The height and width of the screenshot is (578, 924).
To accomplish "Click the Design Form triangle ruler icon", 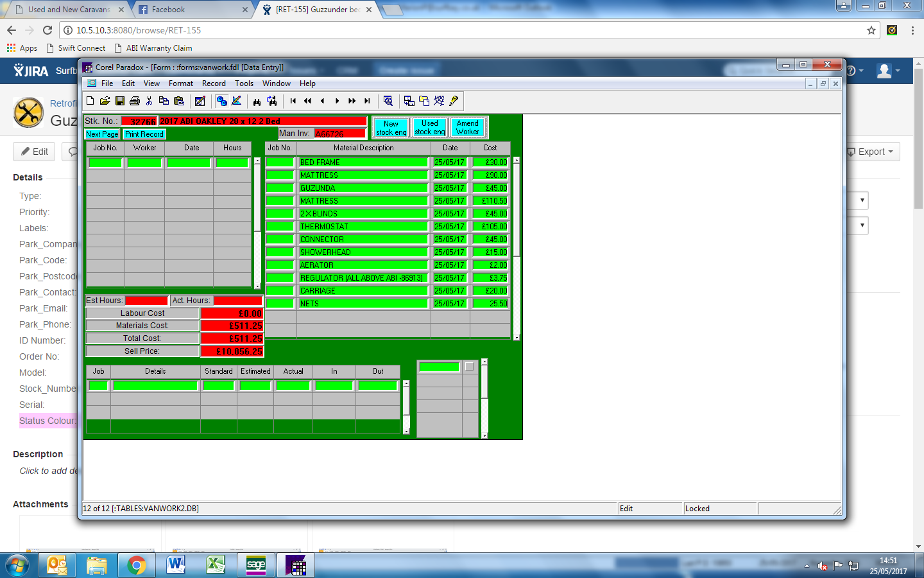I will pyautogui.click(x=237, y=101).
